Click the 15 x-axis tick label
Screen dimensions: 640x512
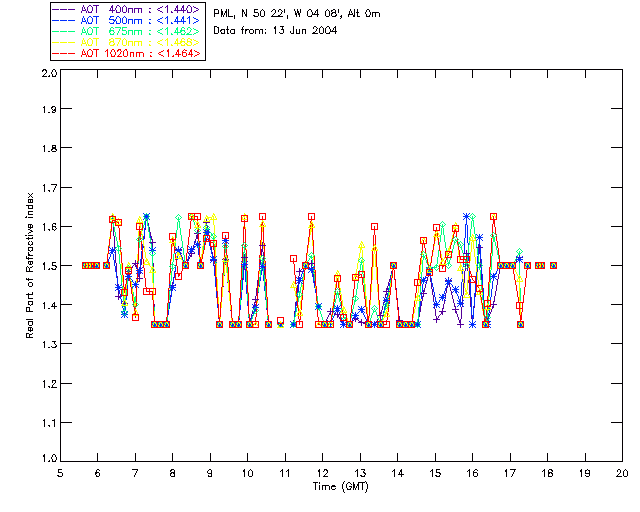tap(435, 473)
